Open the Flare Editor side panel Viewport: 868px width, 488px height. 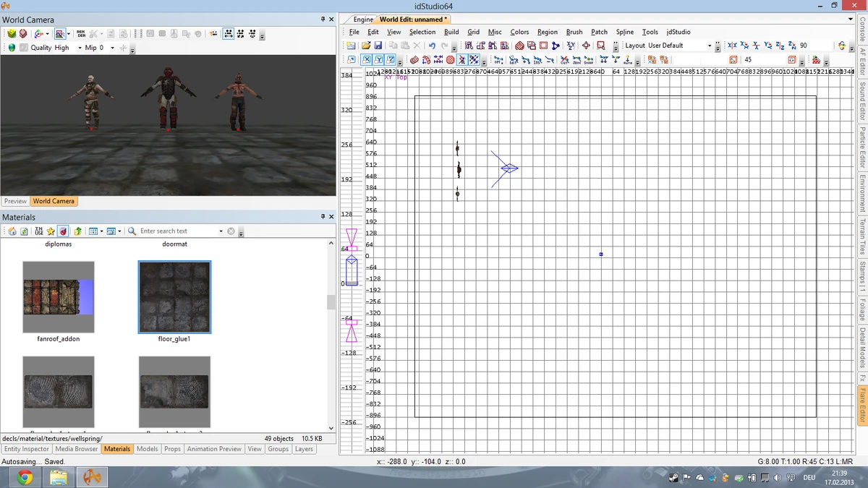coord(862,405)
